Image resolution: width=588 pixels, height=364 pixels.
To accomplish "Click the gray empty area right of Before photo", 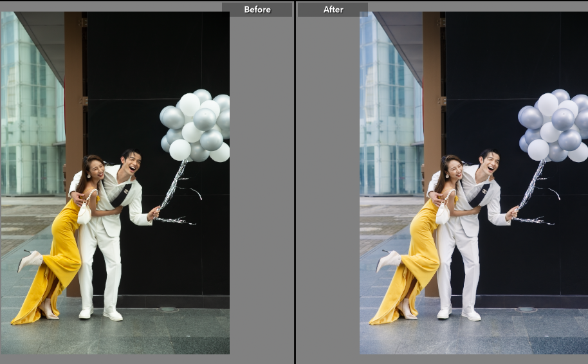I will tap(261, 193).
